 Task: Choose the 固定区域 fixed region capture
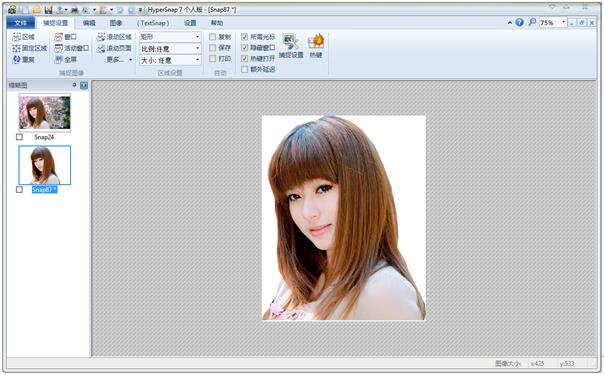30,48
